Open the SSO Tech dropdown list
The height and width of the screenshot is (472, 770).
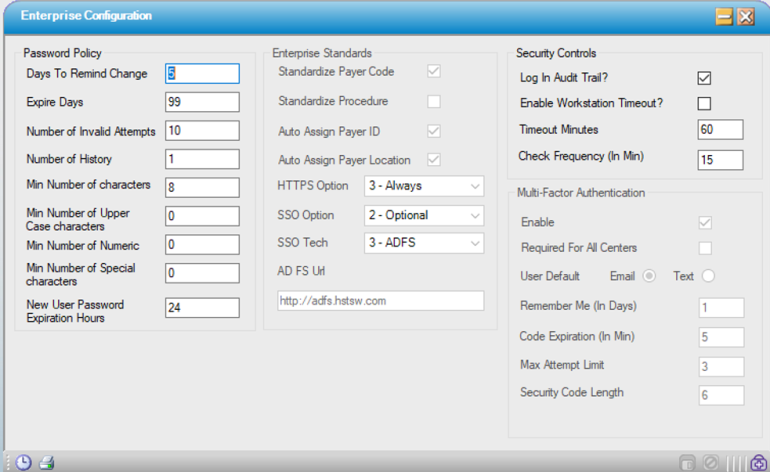pos(423,243)
